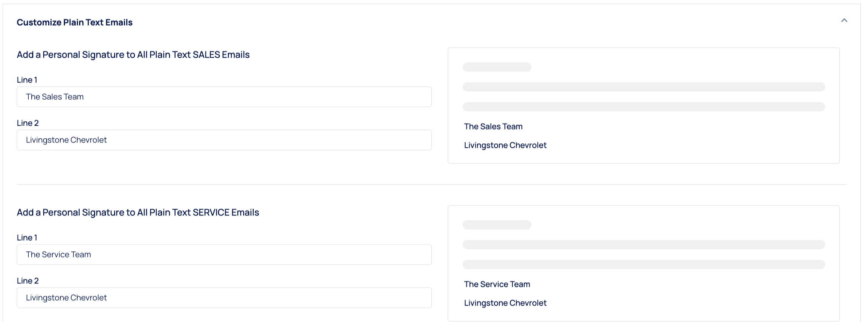The image size is (868, 322).
Task: Click the first long placeholder bar in sales preview
Action: coord(644,87)
